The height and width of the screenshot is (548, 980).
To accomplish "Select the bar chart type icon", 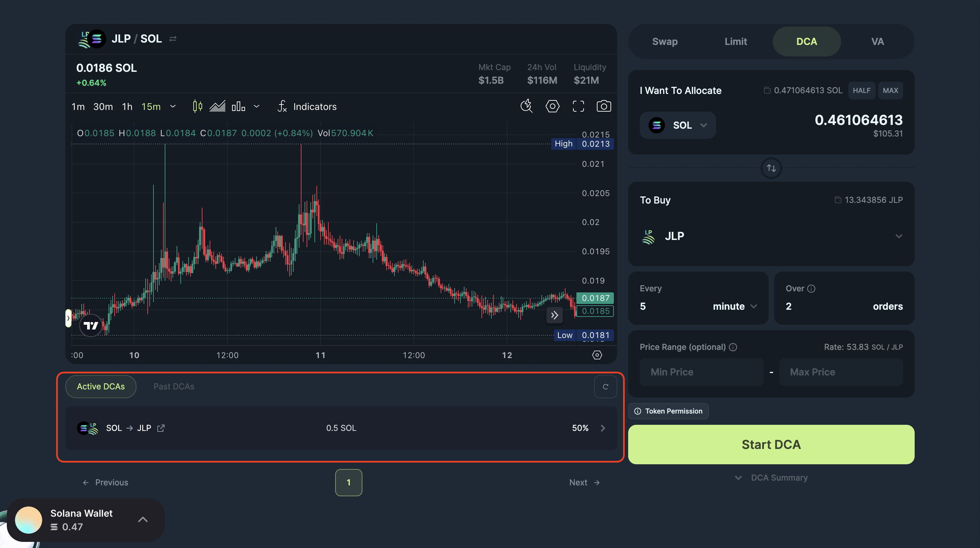I will click(239, 106).
